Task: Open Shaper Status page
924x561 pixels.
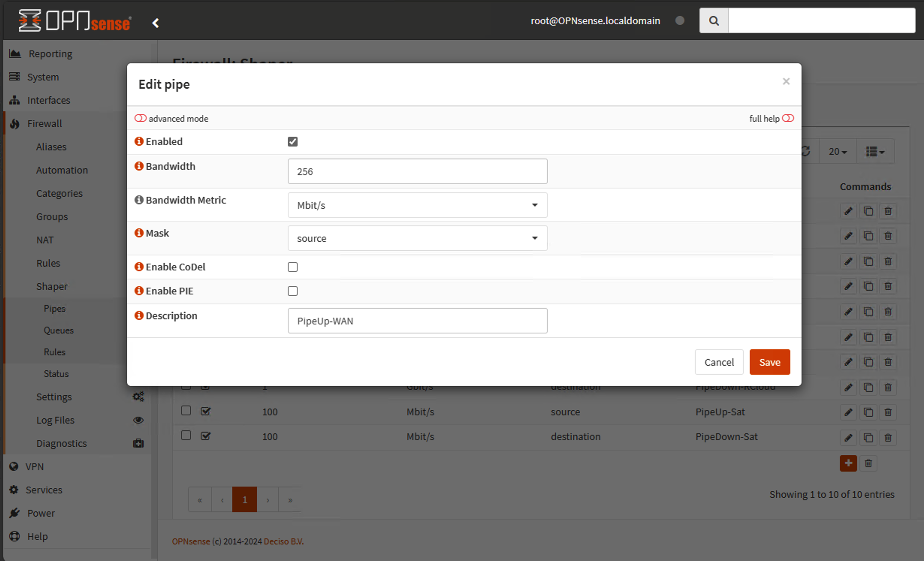Action: 56,374
